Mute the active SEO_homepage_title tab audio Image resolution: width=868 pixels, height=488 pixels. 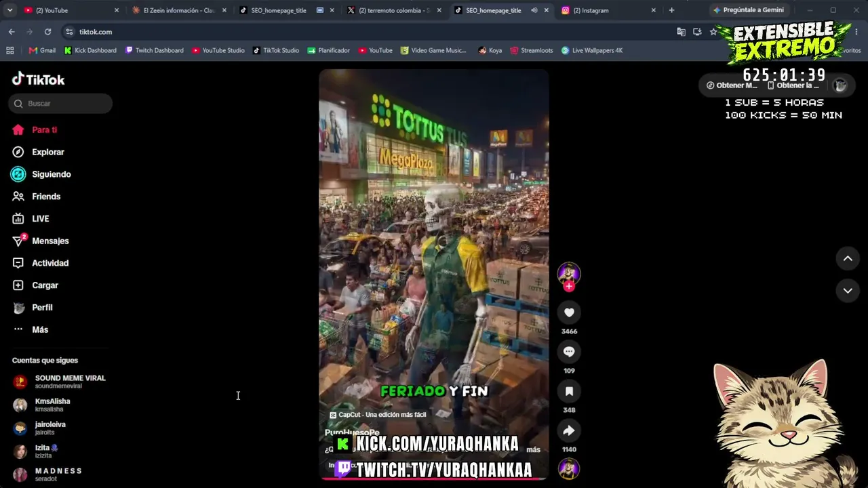pos(534,10)
